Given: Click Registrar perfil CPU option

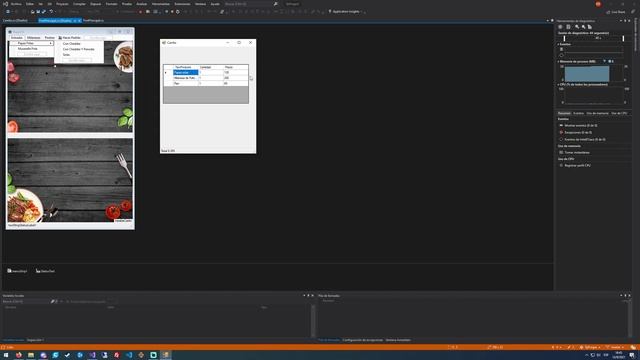Looking at the screenshot, I should tap(577, 166).
